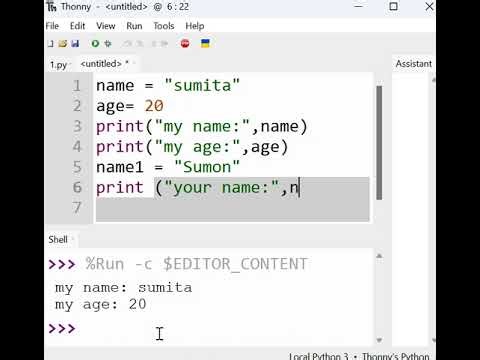Viewport: 480px width, 360px height.
Task: Click line number 1 in the gutter
Action: click(x=77, y=86)
